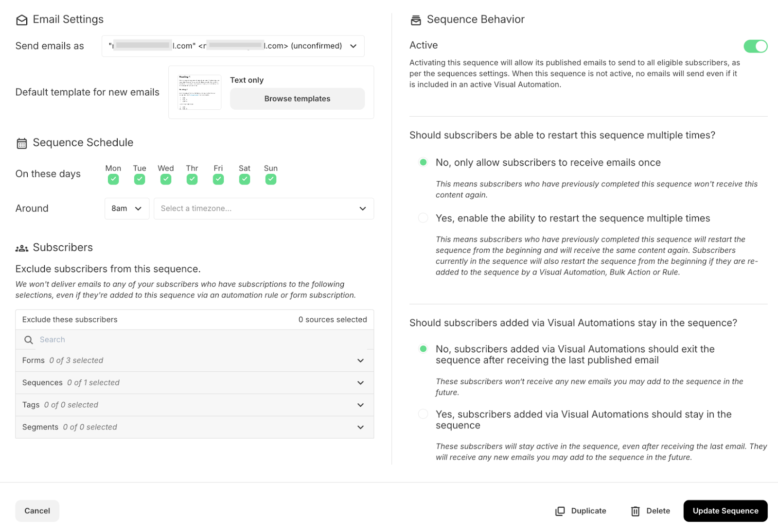This screenshot has height=532, width=778.
Task: Click the Subscribers group icon
Action: 22,248
